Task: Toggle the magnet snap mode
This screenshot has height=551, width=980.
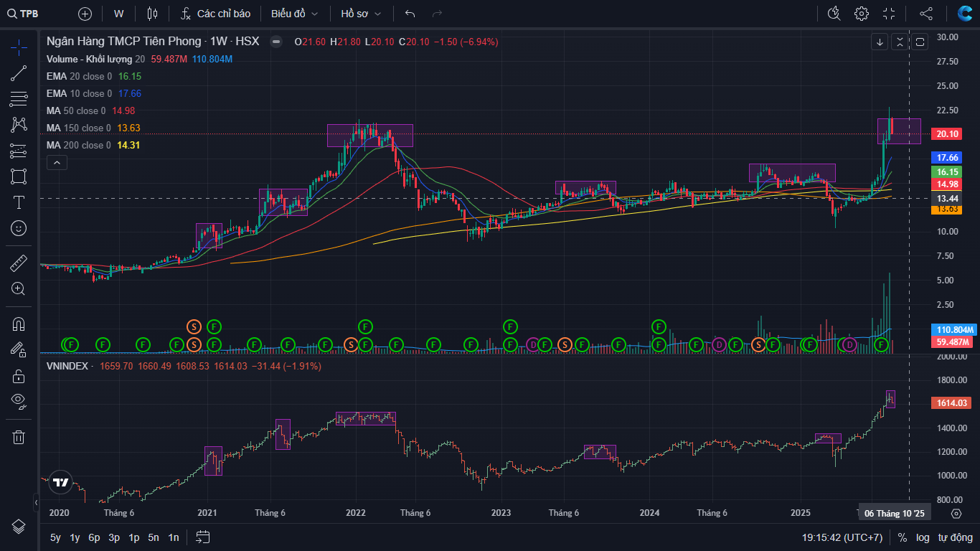Action: coord(19,324)
